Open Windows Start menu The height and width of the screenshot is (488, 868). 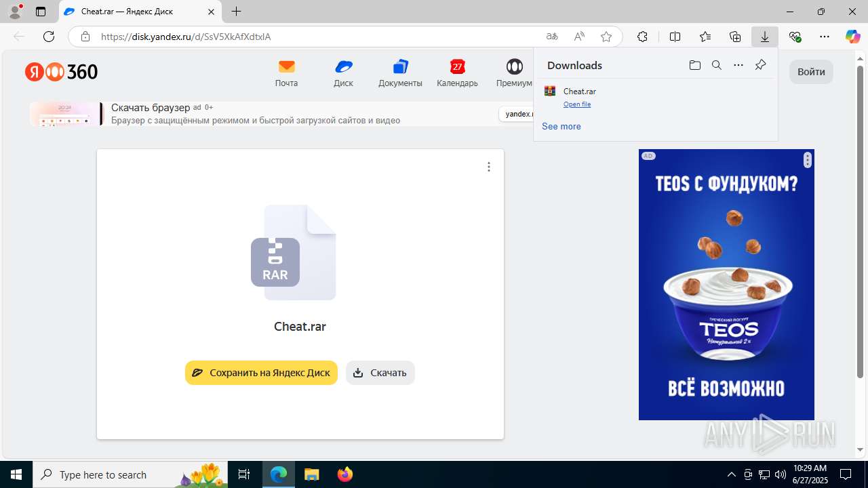point(16,474)
